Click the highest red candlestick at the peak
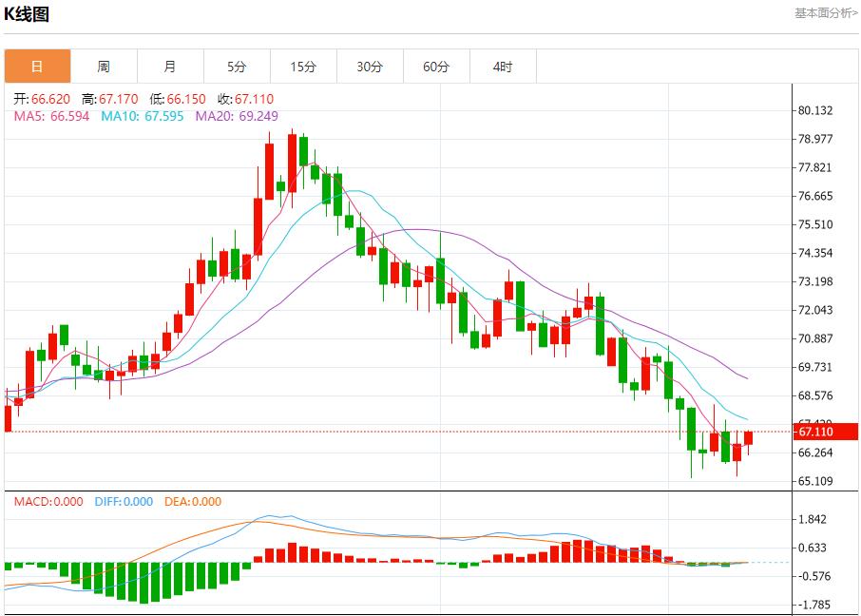861x616 pixels. point(292,163)
